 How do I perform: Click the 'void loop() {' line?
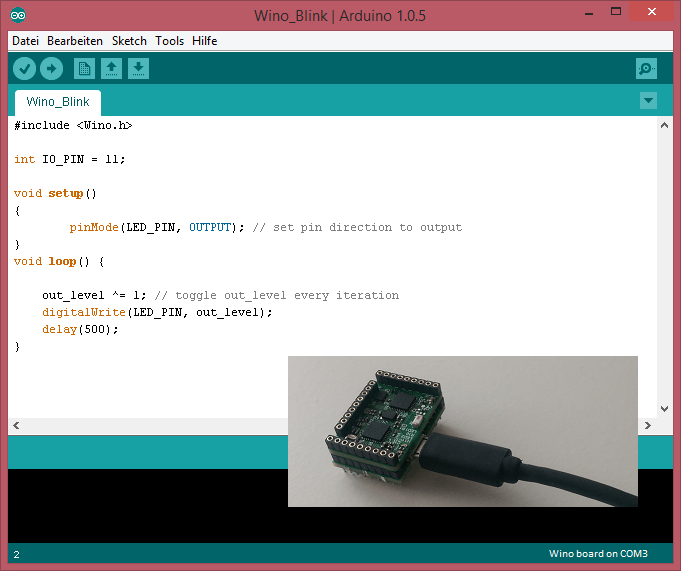click(x=59, y=261)
